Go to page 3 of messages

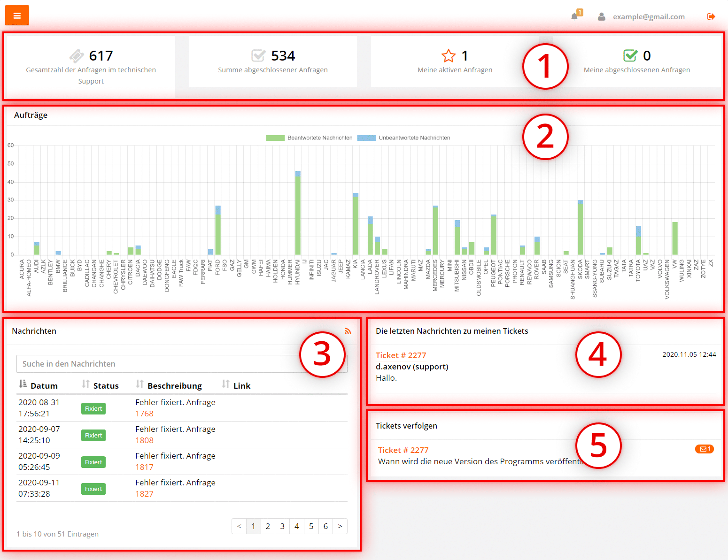[282, 526]
